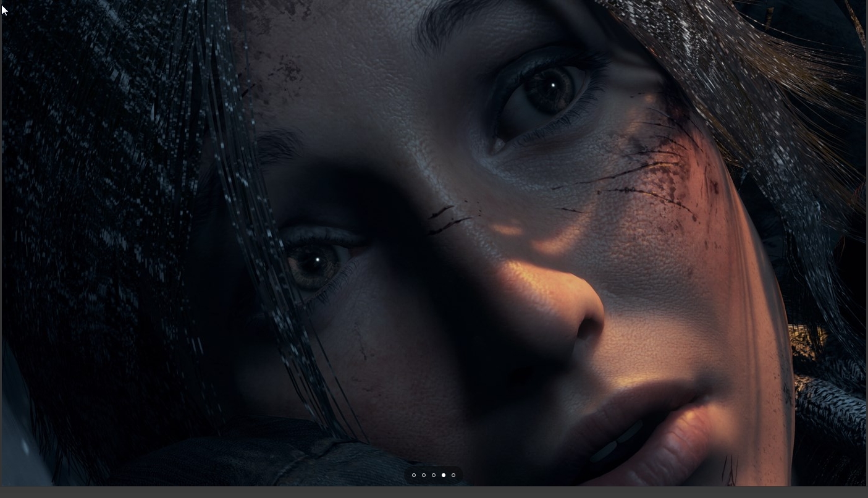
Task: Select the second slideshow pagination dot
Action: click(x=424, y=475)
